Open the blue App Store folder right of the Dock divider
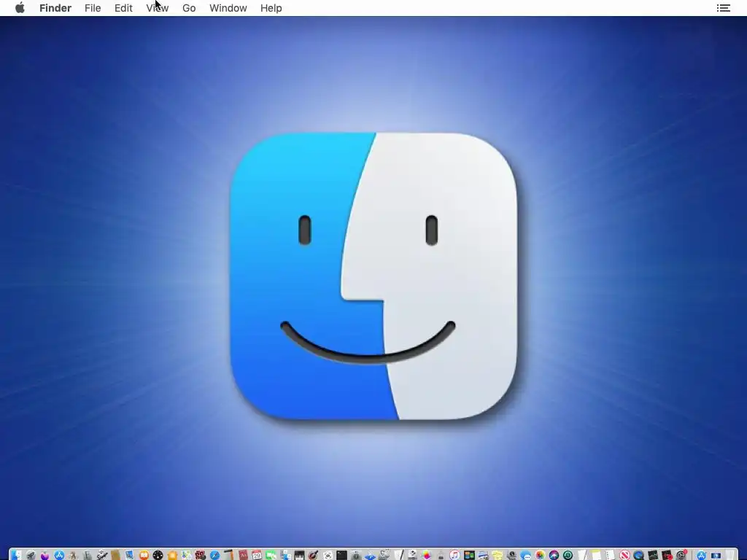This screenshot has height=560, width=747. click(x=701, y=555)
